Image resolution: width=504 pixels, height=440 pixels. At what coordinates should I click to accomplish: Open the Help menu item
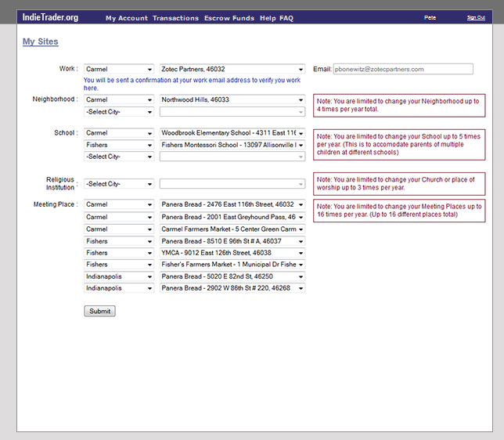268,18
